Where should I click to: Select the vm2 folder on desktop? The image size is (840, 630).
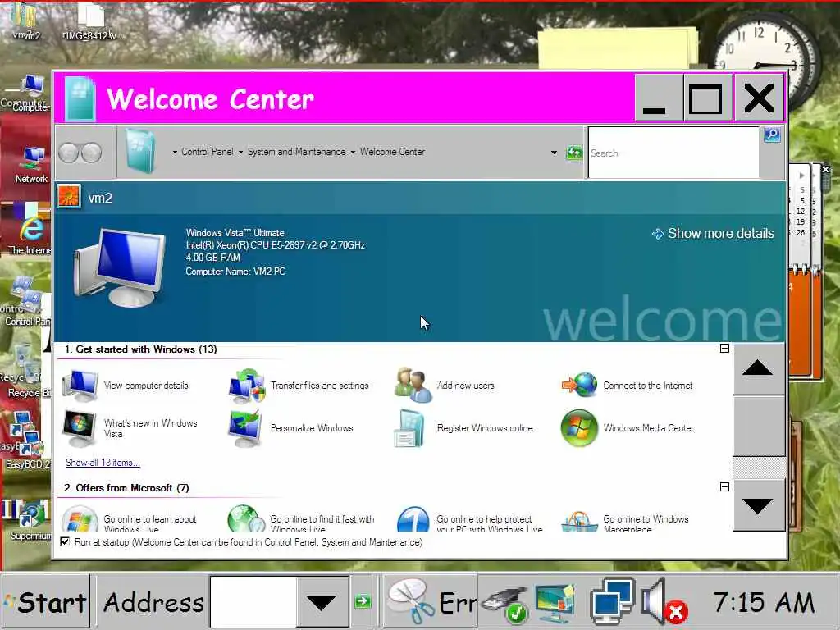coord(25,21)
